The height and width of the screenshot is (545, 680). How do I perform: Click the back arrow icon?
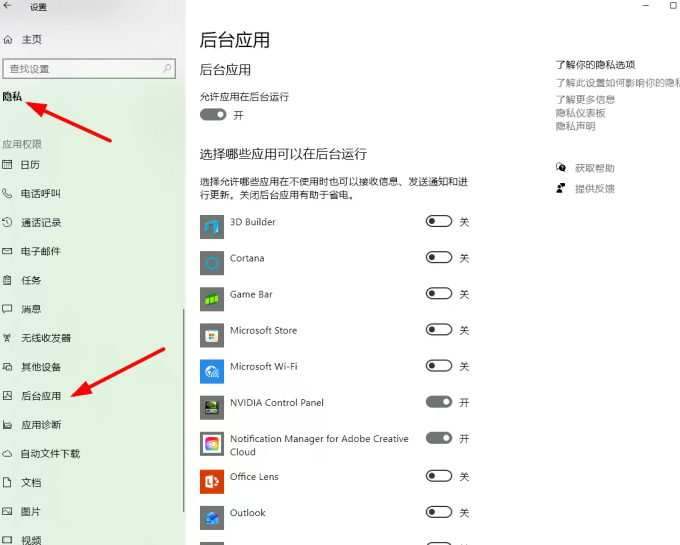[x=7, y=6]
